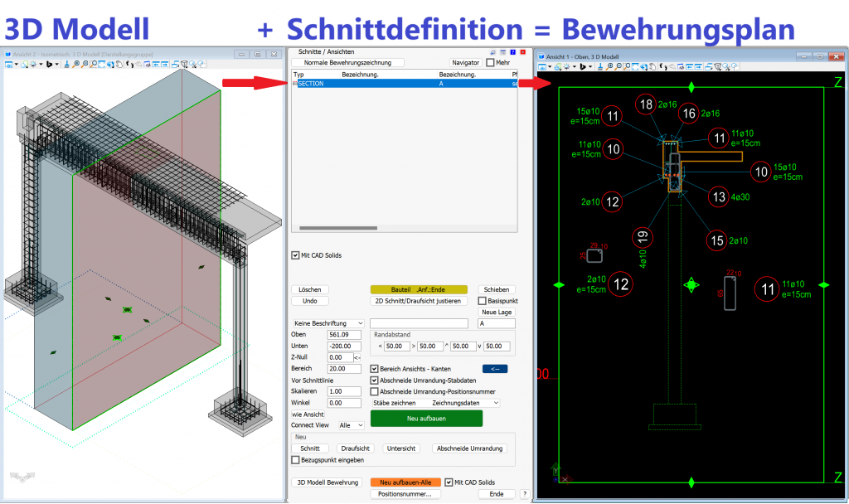Click the magnifier icon in the Schnitte/Ansichten title bar
This screenshot has width=849, height=504.
click(x=492, y=52)
